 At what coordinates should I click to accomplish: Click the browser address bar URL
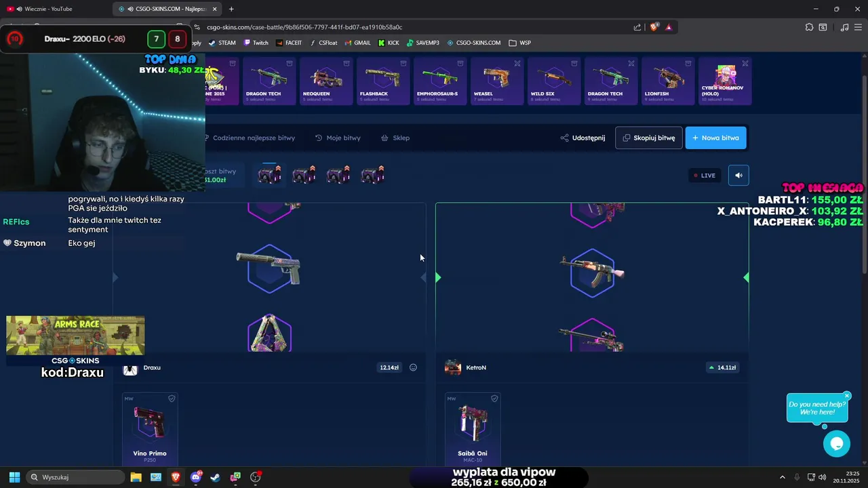pos(304,27)
